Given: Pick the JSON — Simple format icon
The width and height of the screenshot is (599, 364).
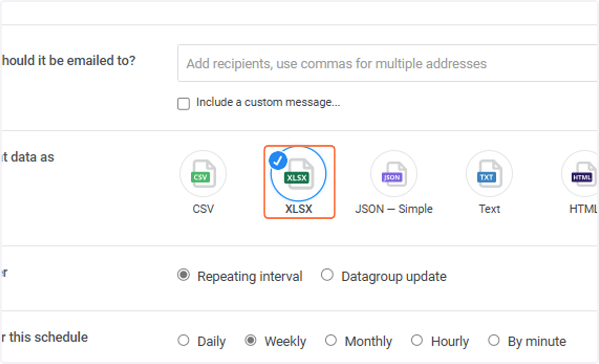Looking at the screenshot, I should [x=394, y=174].
